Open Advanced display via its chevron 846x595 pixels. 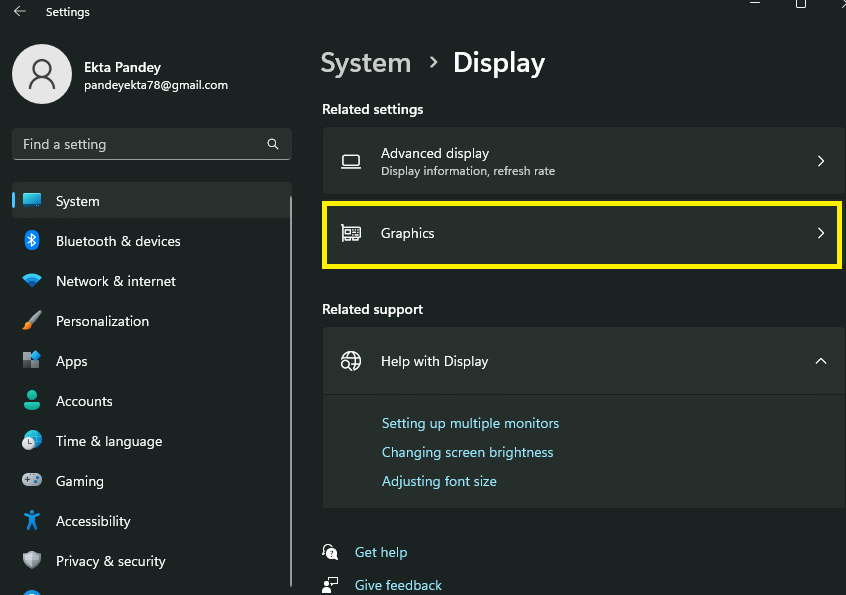click(x=820, y=161)
